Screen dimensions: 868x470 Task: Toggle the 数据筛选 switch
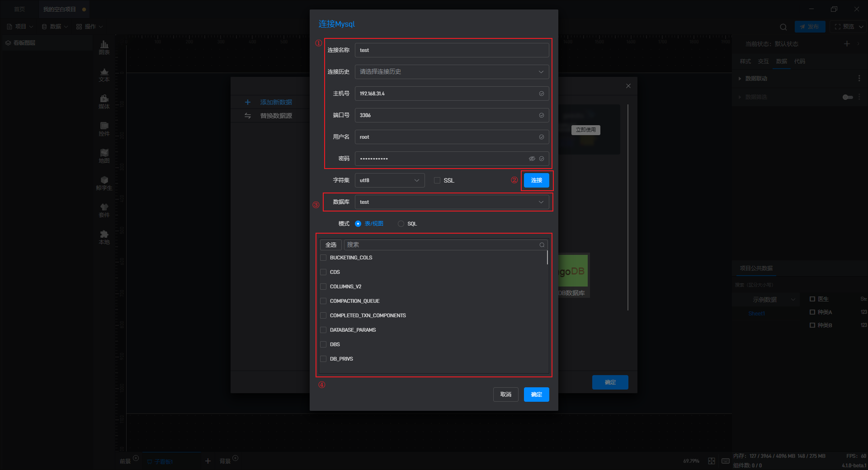point(848,97)
